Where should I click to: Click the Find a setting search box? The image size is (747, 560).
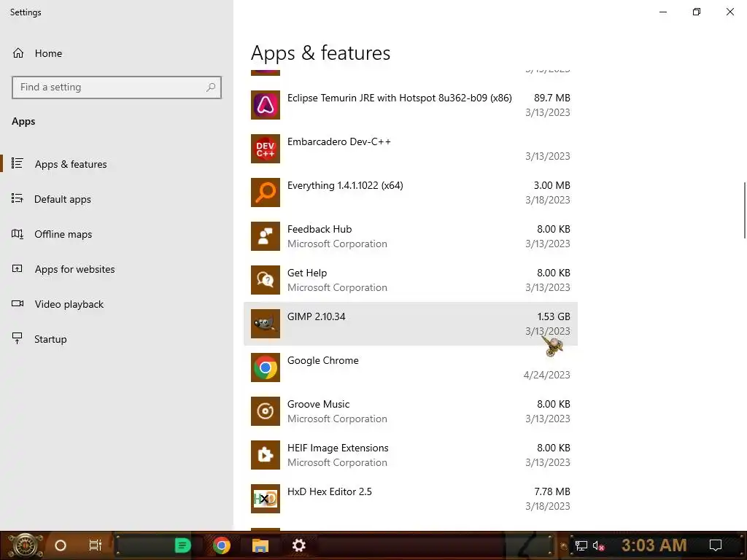[x=117, y=87]
